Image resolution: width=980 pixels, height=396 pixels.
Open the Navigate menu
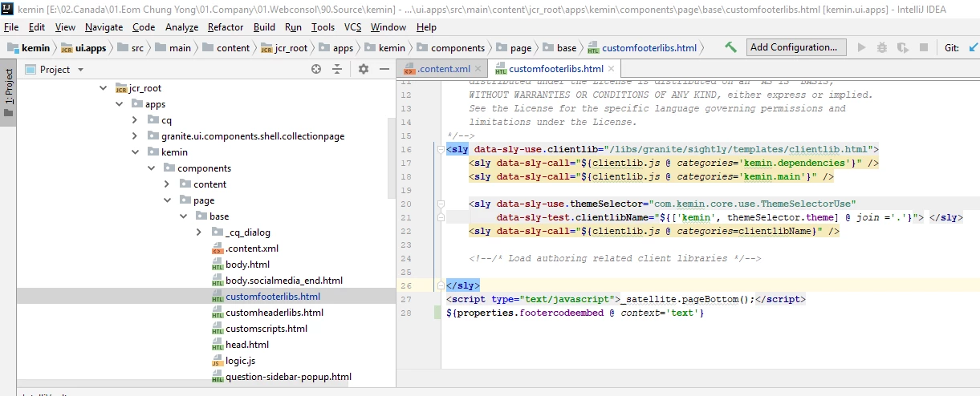(104, 27)
